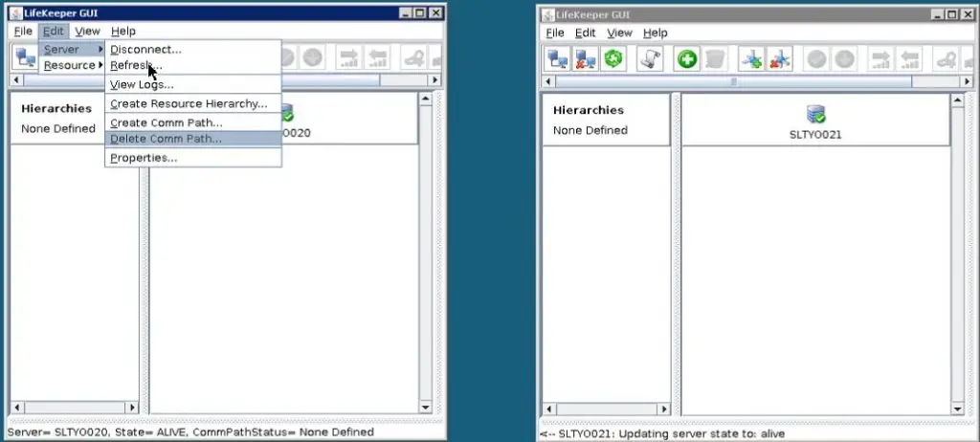This screenshot has width=980, height=442.
Task: Click green plus Create Resource Hierarchy icon
Action: (x=687, y=60)
